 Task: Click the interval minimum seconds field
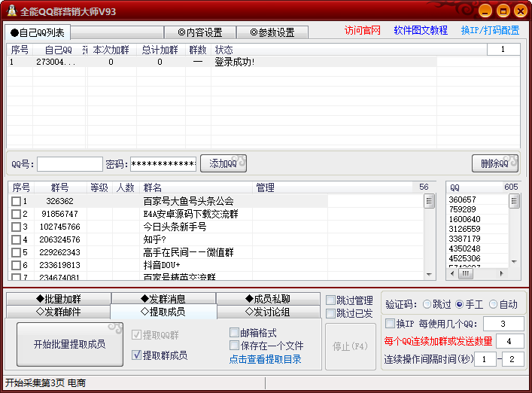click(x=485, y=359)
